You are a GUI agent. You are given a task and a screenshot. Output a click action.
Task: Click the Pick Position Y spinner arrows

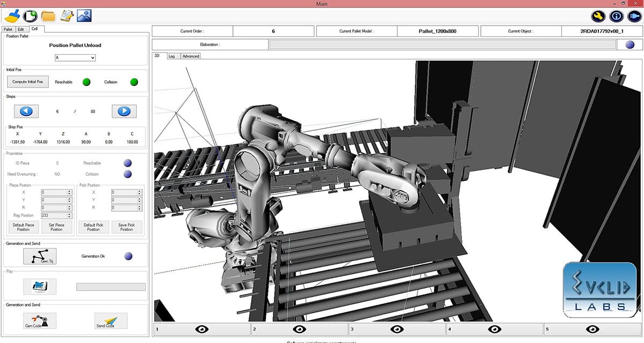pyautogui.click(x=140, y=200)
